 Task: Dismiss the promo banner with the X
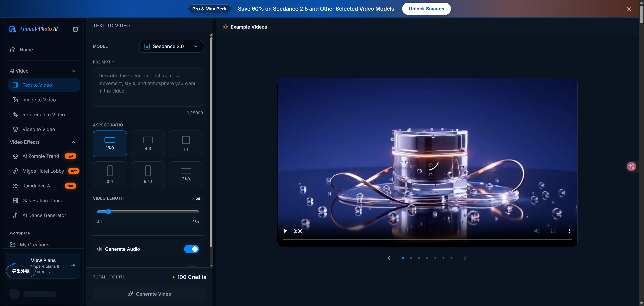coord(629,9)
